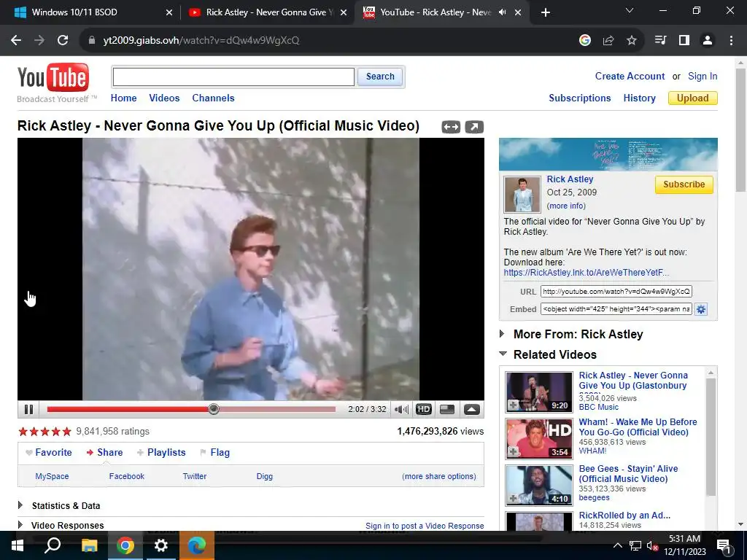This screenshot has width=747, height=560.
Task: Open Chrome tab search chevron
Action: click(x=630, y=10)
